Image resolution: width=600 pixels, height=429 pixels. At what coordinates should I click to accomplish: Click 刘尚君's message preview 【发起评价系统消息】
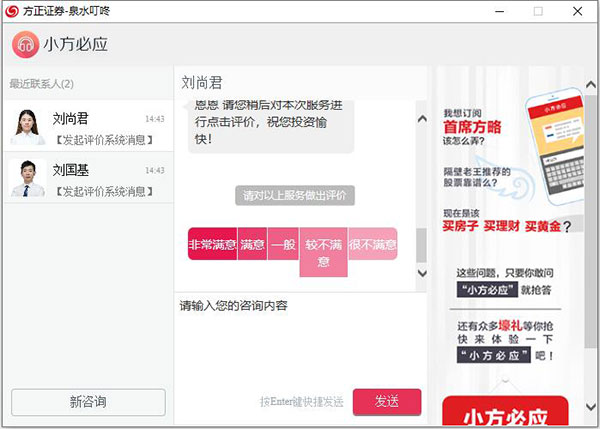(104, 140)
